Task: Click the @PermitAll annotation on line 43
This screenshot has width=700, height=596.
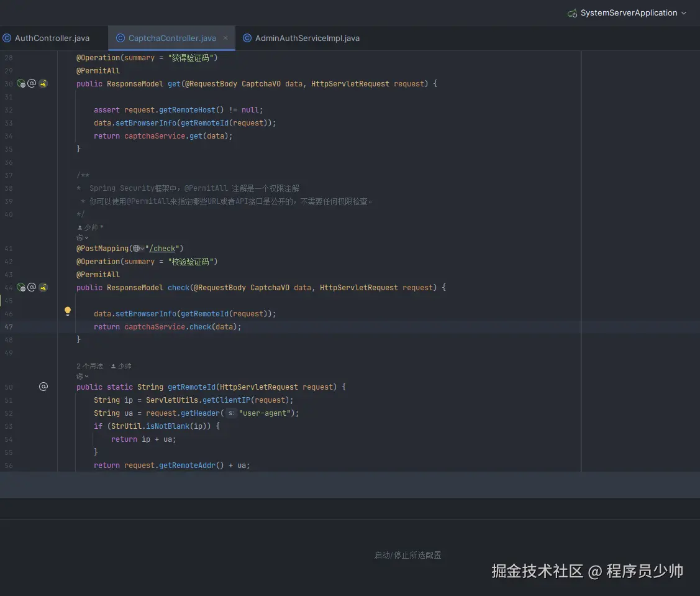Action: click(x=98, y=274)
